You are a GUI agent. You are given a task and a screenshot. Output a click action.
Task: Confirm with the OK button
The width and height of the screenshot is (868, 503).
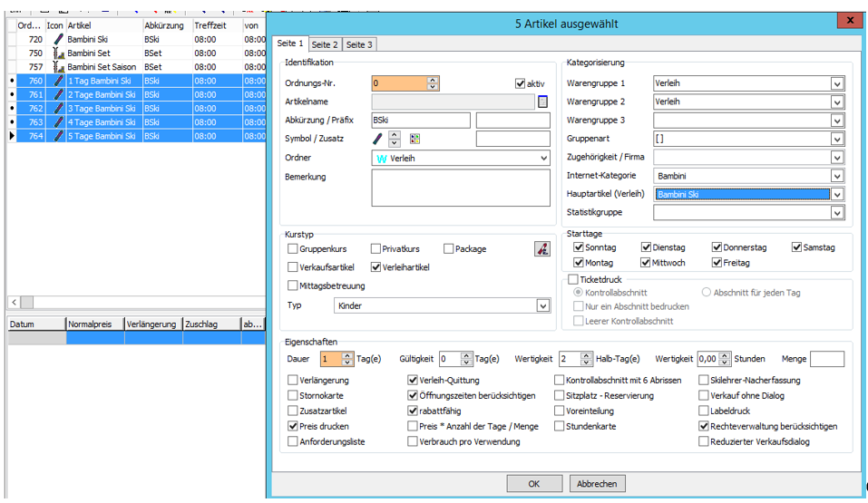tap(533, 484)
